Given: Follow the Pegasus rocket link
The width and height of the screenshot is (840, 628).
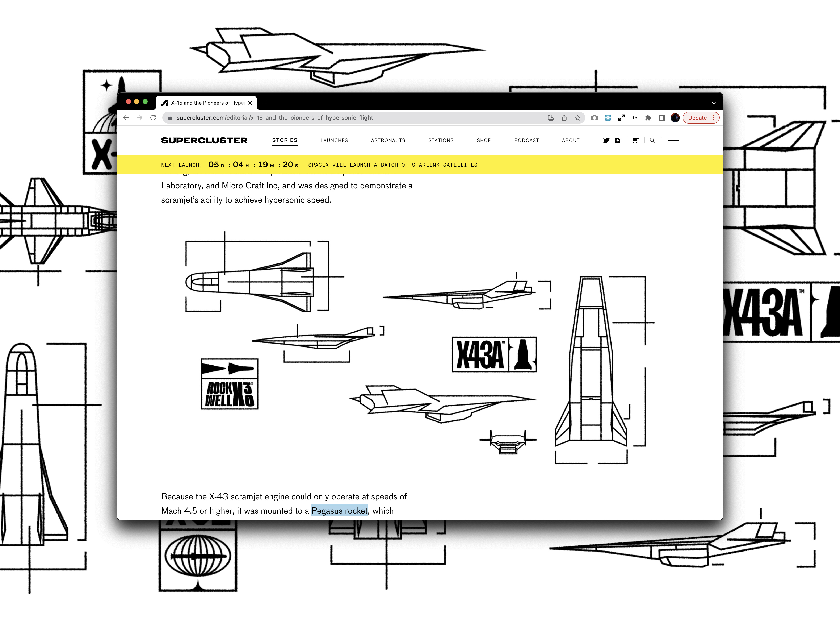Looking at the screenshot, I should click(x=340, y=511).
